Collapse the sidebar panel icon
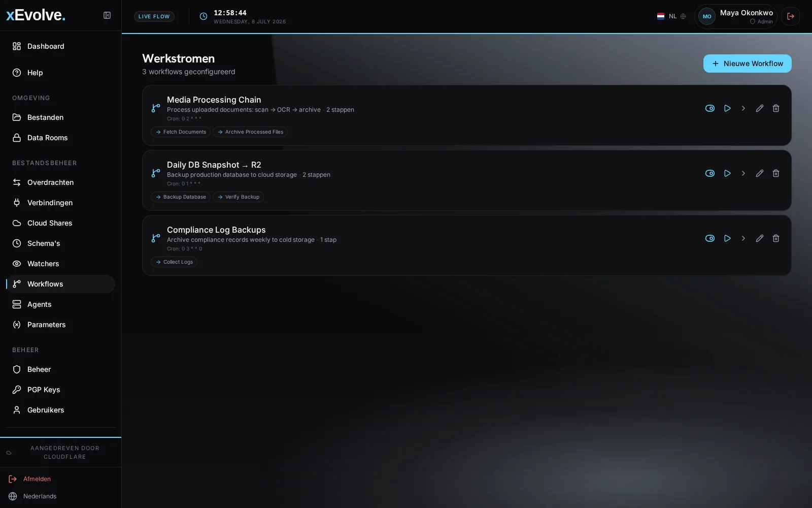This screenshot has width=812, height=508. point(107,15)
